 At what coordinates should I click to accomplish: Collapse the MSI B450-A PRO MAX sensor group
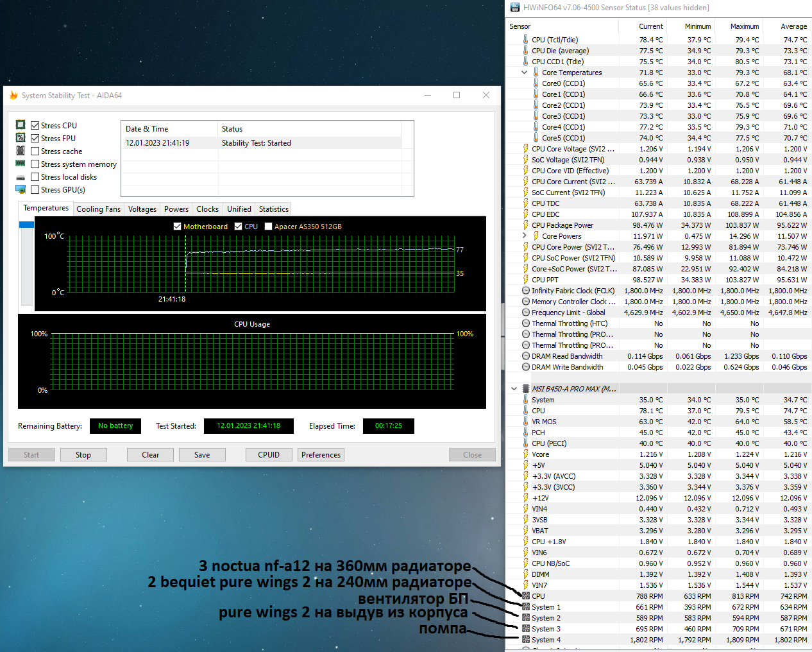(514, 389)
